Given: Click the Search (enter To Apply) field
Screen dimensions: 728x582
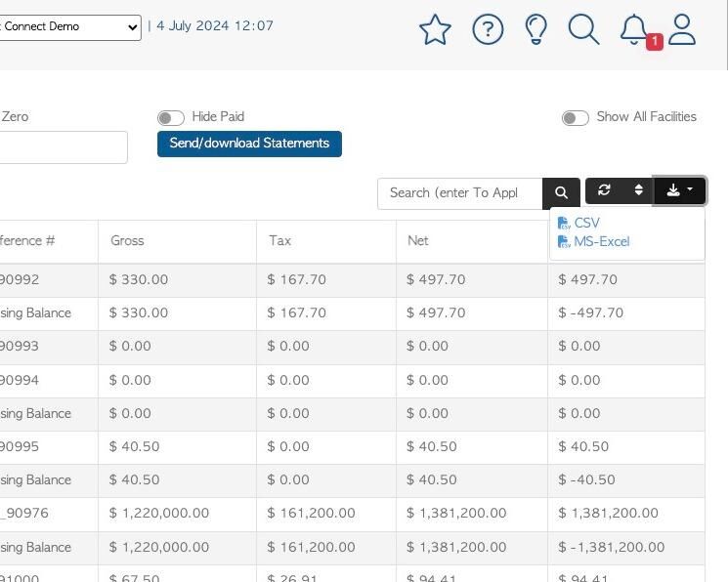Looking at the screenshot, I should 459,193.
